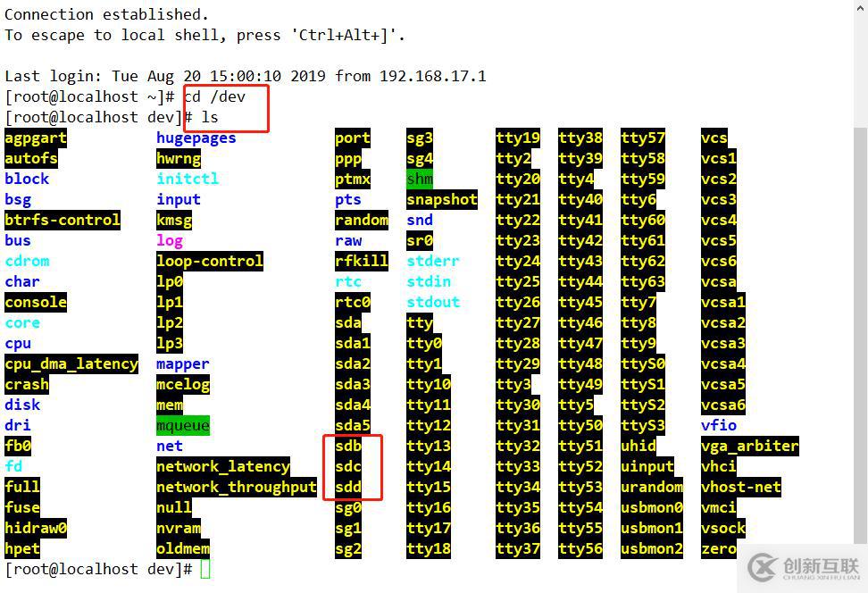
Task: Click the cyan 'rtc' link entry
Action: (348, 282)
